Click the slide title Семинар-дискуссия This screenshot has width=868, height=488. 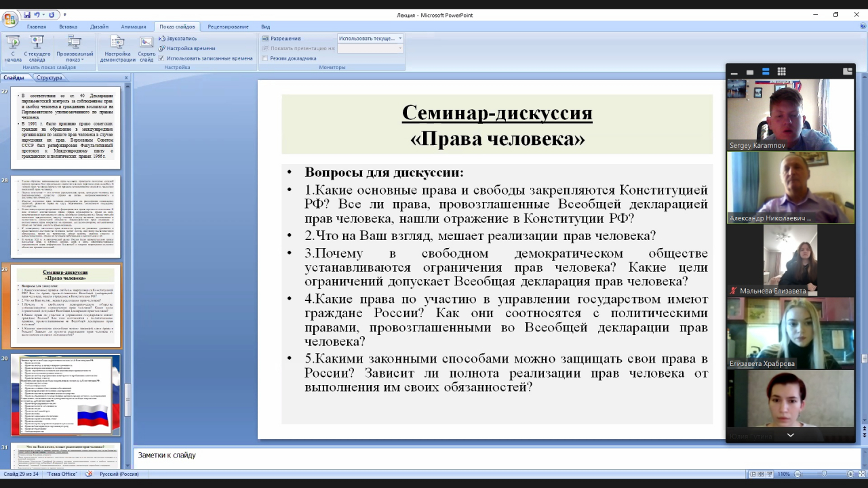click(x=497, y=113)
